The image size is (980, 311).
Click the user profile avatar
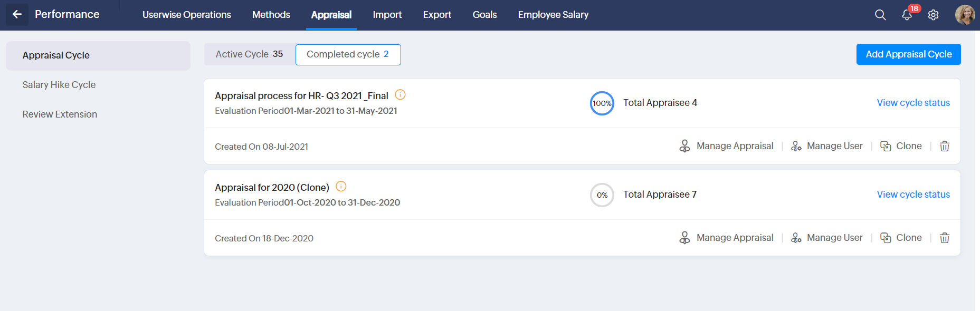[965, 15]
